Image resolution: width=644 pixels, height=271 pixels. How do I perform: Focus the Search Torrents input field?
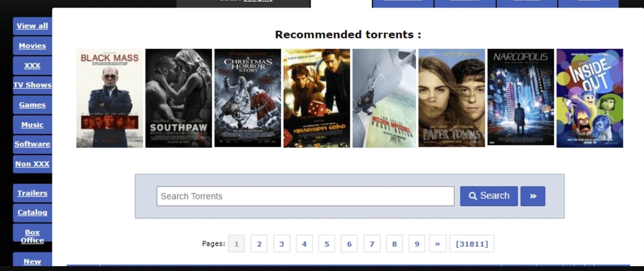pyautogui.click(x=306, y=196)
